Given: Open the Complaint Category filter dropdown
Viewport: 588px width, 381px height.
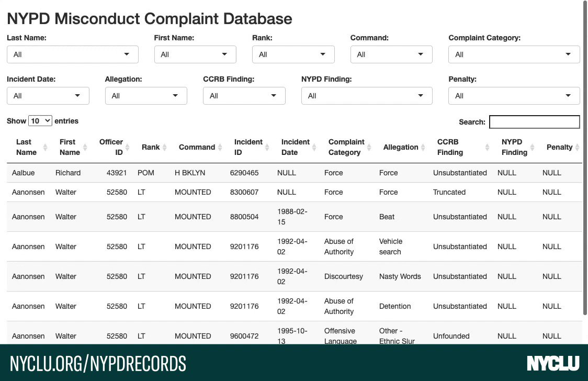Looking at the screenshot, I should click(x=514, y=54).
